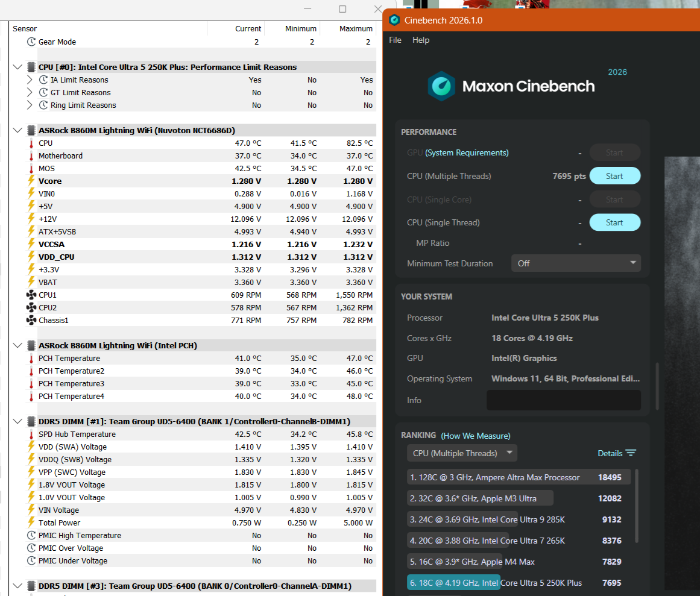The width and height of the screenshot is (700, 596).
Task: Click the fan icon beside CPU1
Action: (x=31, y=295)
